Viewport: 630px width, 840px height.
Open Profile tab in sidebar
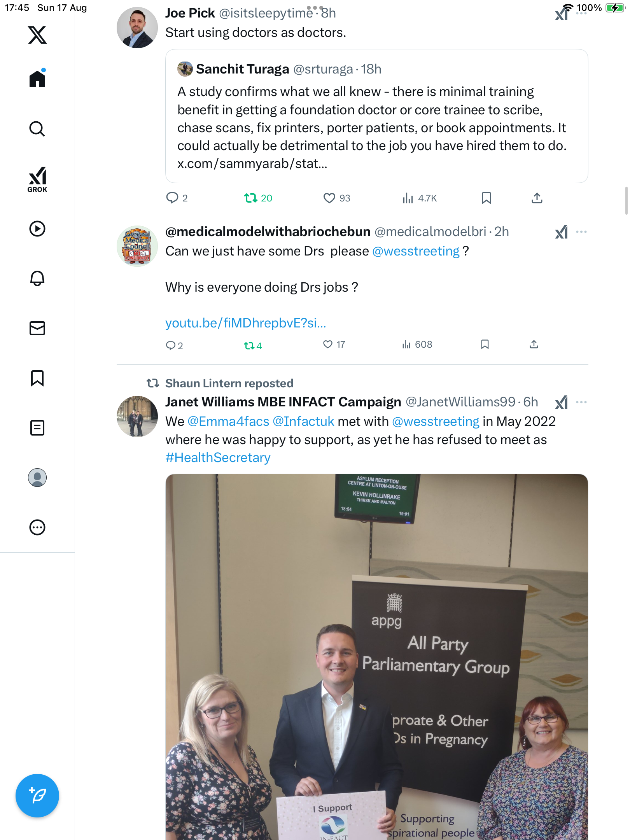37,478
